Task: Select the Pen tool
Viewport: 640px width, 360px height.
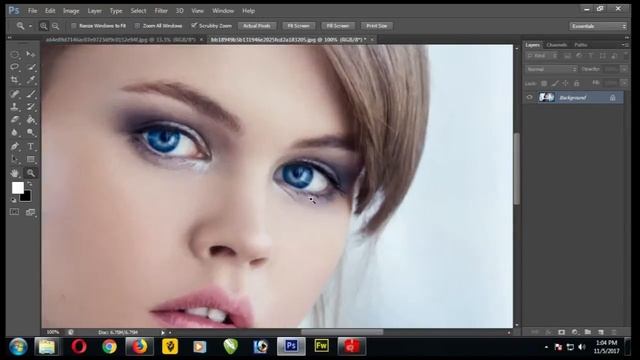Action: [15, 146]
